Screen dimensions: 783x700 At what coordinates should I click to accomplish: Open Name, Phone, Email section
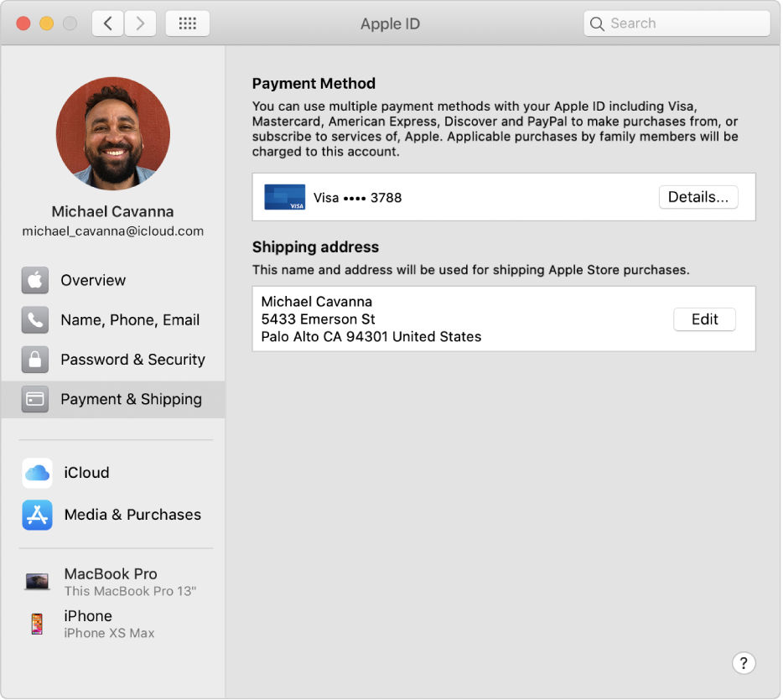point(113,319)
